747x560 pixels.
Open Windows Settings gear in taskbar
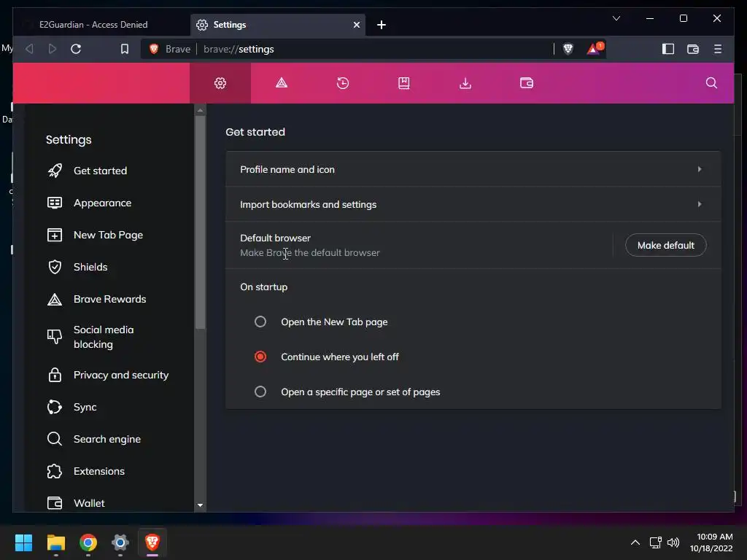tap(120, 542)
